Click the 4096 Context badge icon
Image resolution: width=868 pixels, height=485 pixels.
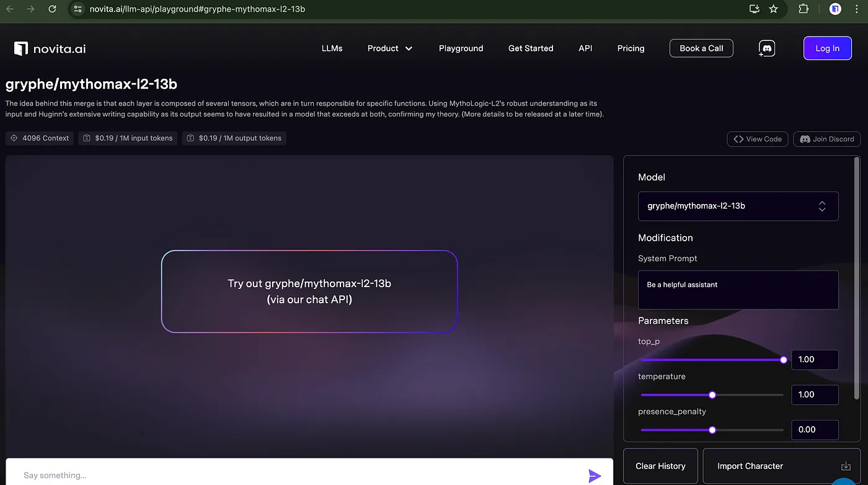(x=13, y=138)
